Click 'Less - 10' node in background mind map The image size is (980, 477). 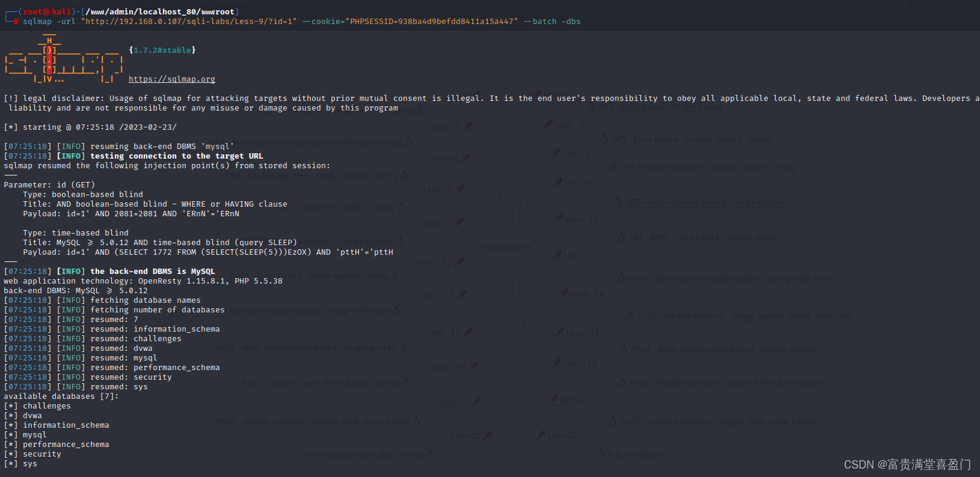[581, 219]
